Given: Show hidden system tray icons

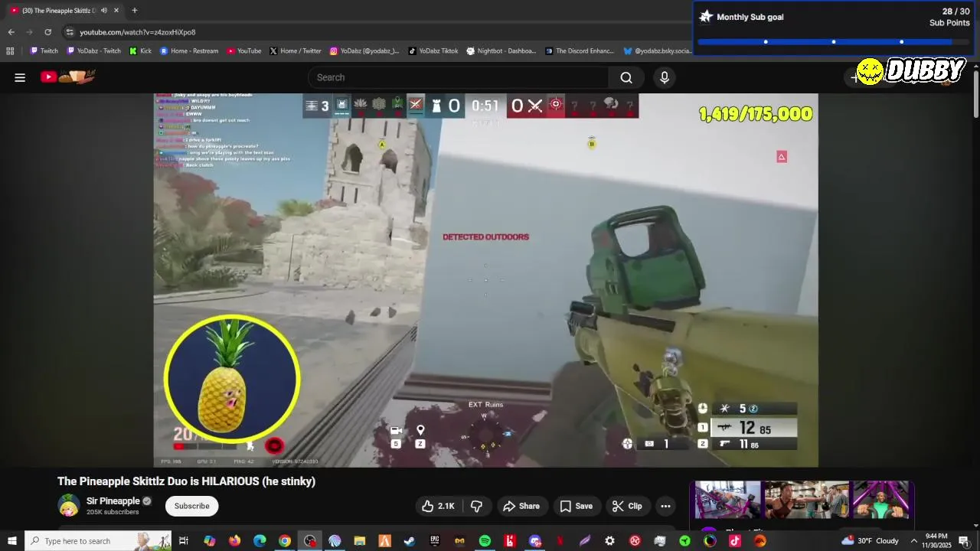Looking at the screenshot, I should 913,541.
